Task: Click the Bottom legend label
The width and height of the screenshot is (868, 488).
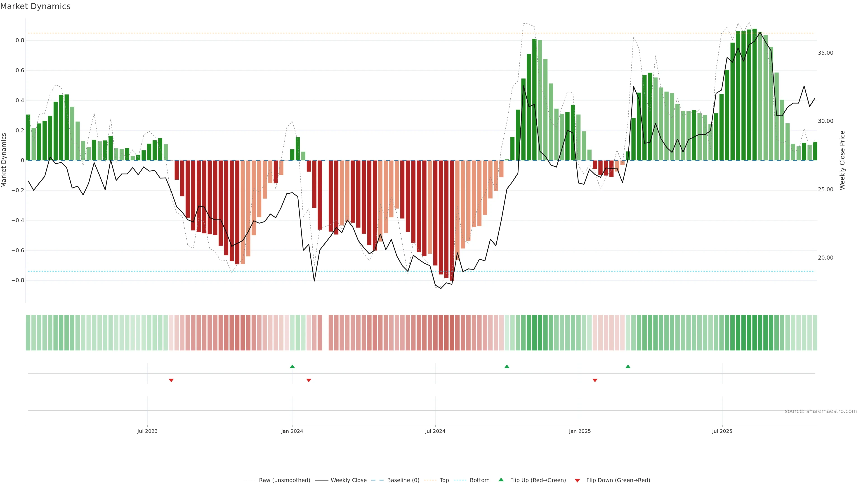Action: (x=479, y=480)
